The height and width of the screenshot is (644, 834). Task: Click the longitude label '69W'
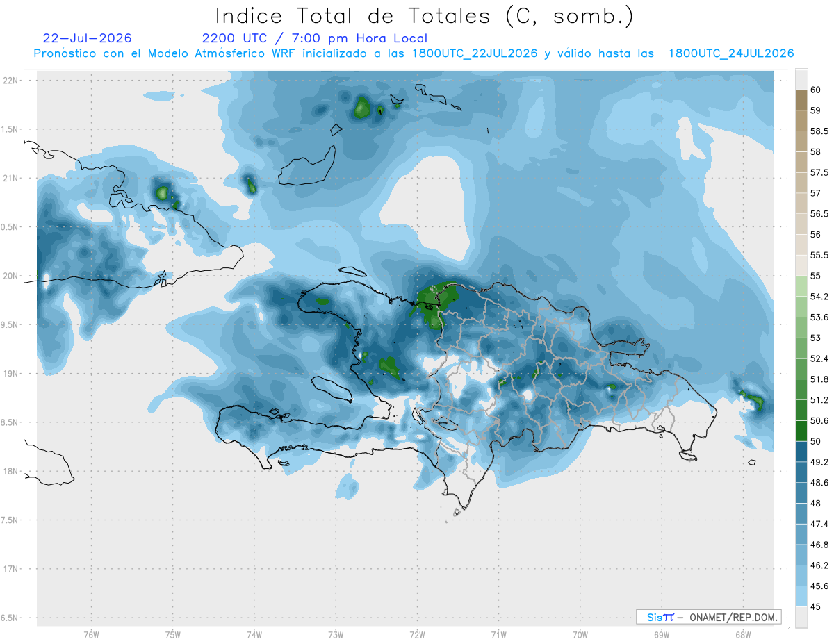coord(661,635)
